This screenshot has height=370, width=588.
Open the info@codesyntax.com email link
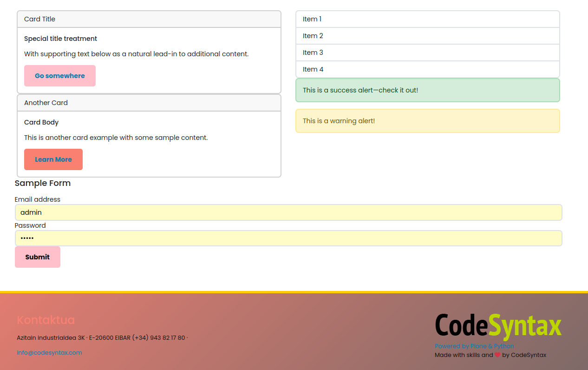49,352
